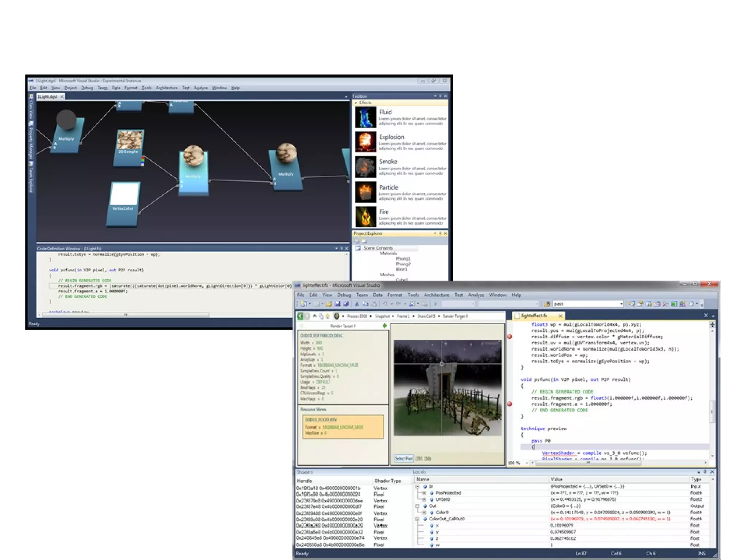Click the Save icon in toolbar
Screen dimensions: 747x560
[337, 304]
